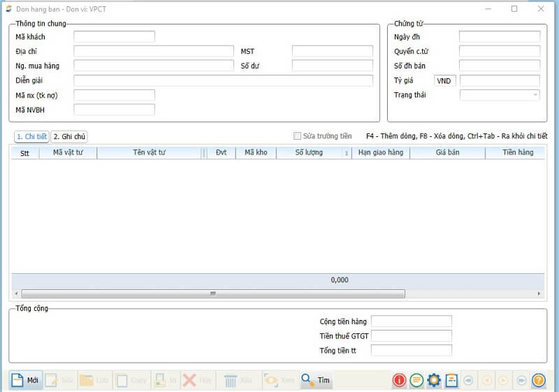Click the Xem eye preview button
This screenshot has height=392, width=559.
tap(279, 380)
